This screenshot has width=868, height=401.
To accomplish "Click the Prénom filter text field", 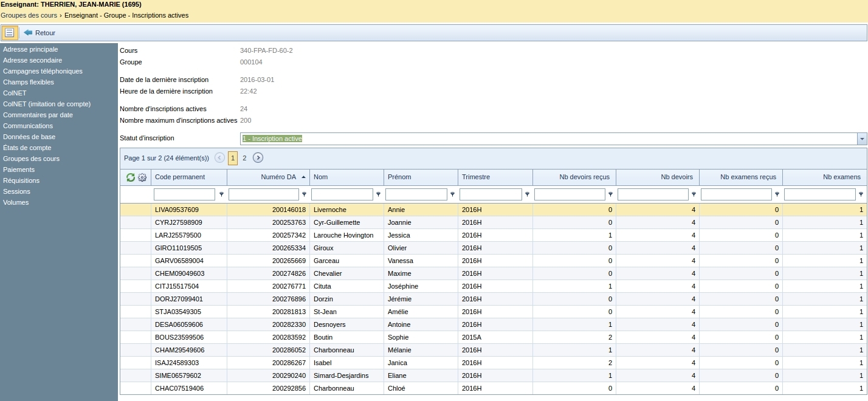I will click(x=416, y=194).
